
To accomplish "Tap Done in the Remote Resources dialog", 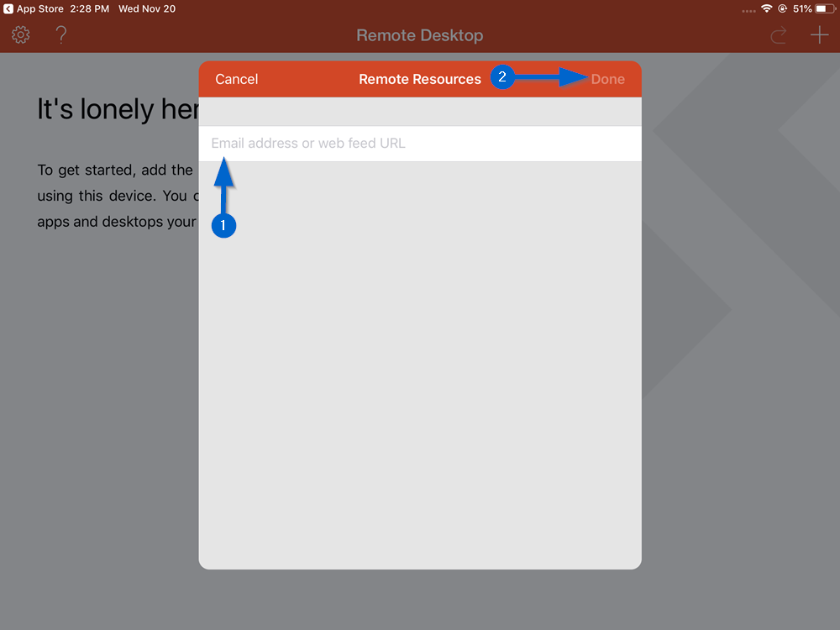I will click(x=607, y=79).
